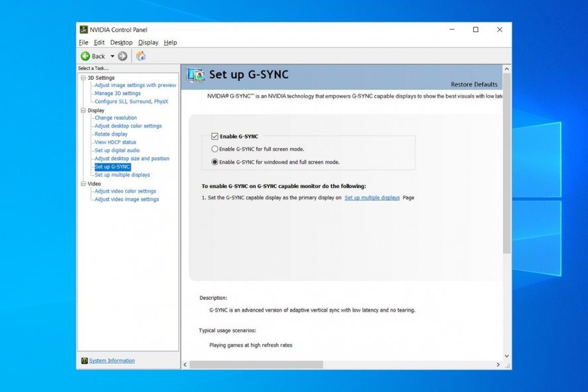Open Configure SLI, Surround, PhysX
588x392 pixels.
click(131, 102)
